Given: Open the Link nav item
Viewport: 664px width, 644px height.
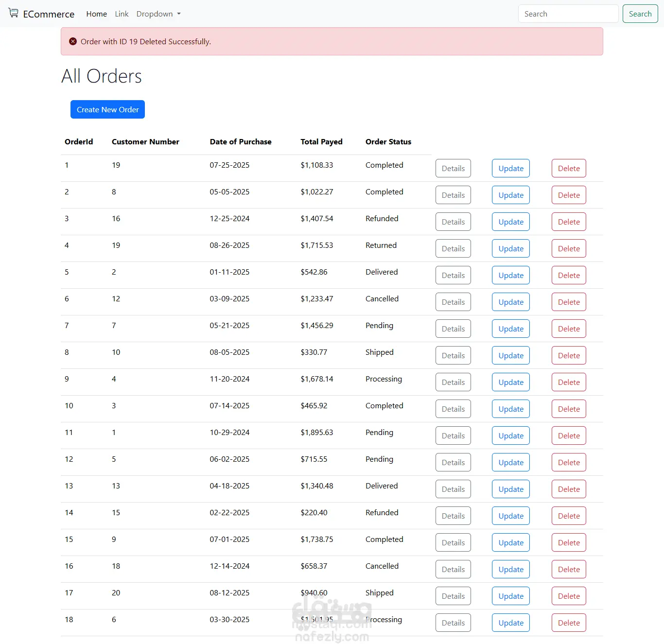Looking at the screenshot, I should pyautogui.click(x=122, y=14).
